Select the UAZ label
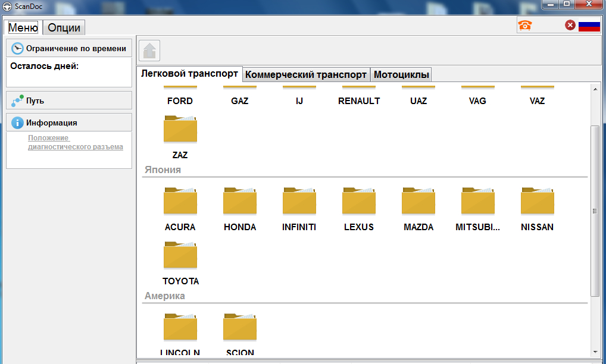 click(x=418, y=101)
